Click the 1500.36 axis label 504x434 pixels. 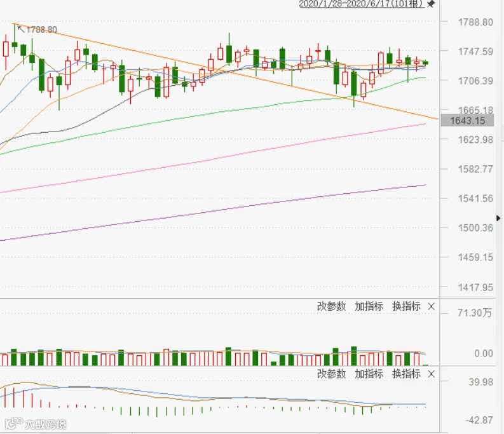pyautogui.click(x=475, y=228)
